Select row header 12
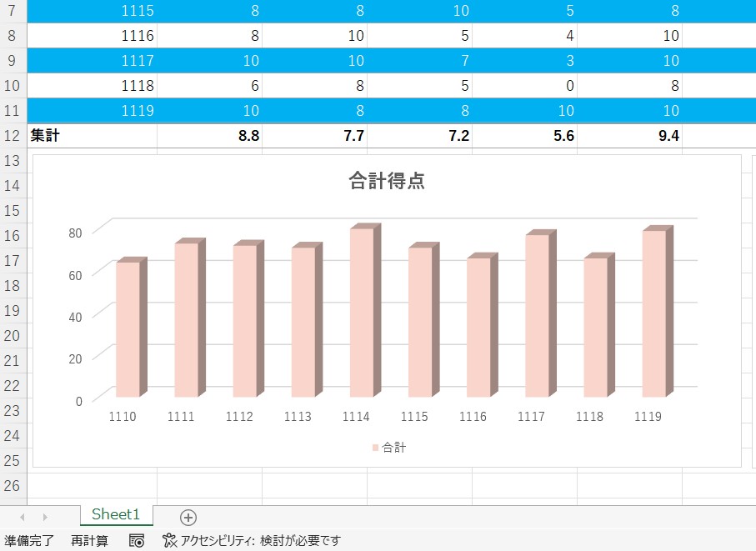This screenshot has height=551, width=756. point(12,136)
